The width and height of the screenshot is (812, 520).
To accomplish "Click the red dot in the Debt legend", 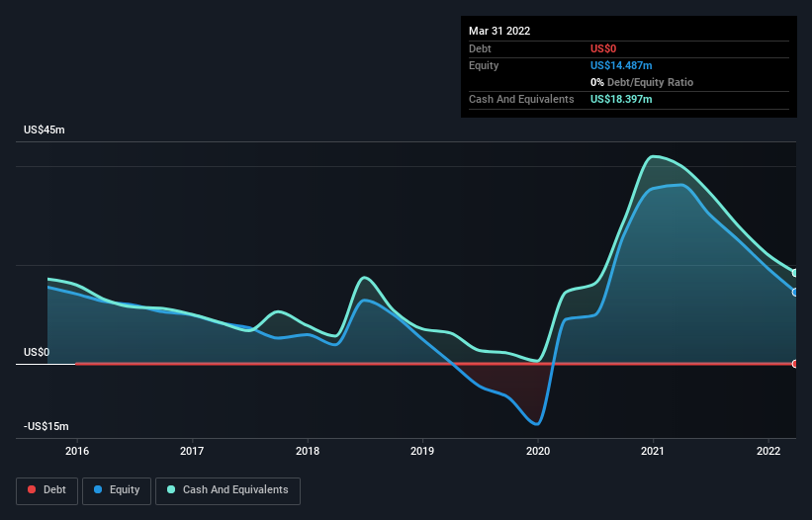I will pos(32,490).
